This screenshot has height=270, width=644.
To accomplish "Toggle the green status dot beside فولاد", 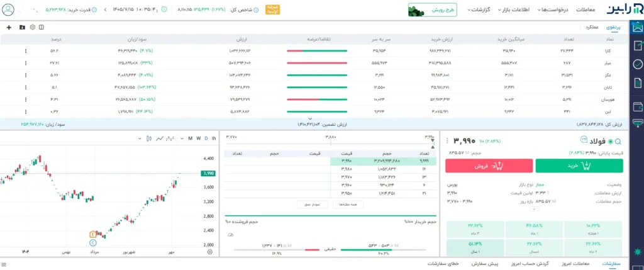I will tap(610, 142).
